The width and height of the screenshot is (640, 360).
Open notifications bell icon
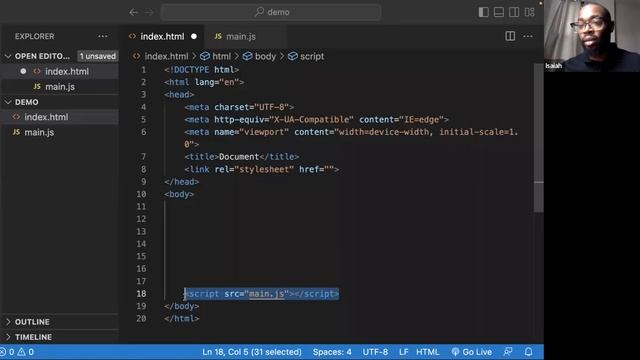[529, 352]
